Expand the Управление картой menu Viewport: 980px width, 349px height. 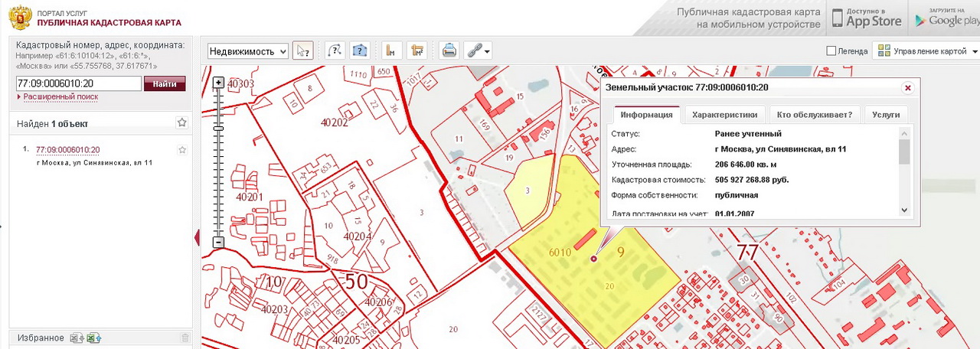pyautogui.click(x=928, y=51)
